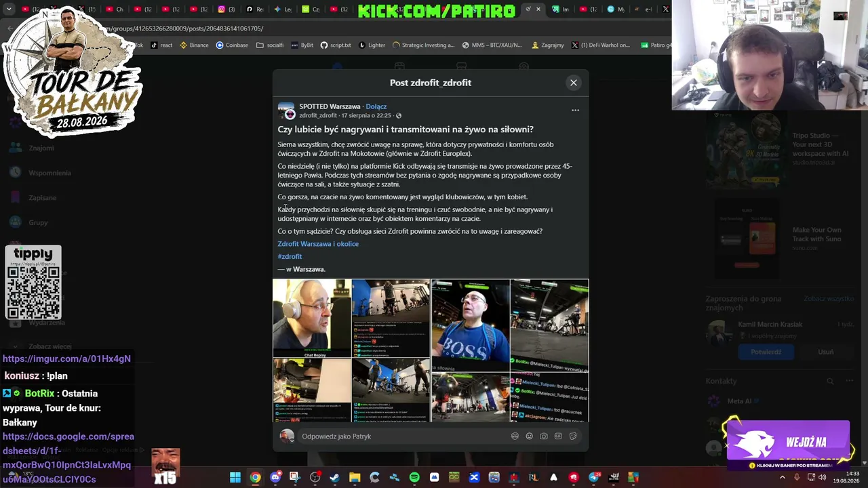Open Google Chrome from the taskbar
This screenshot has width=868, height=488.
pyautogui.click(x=255, y=477)
